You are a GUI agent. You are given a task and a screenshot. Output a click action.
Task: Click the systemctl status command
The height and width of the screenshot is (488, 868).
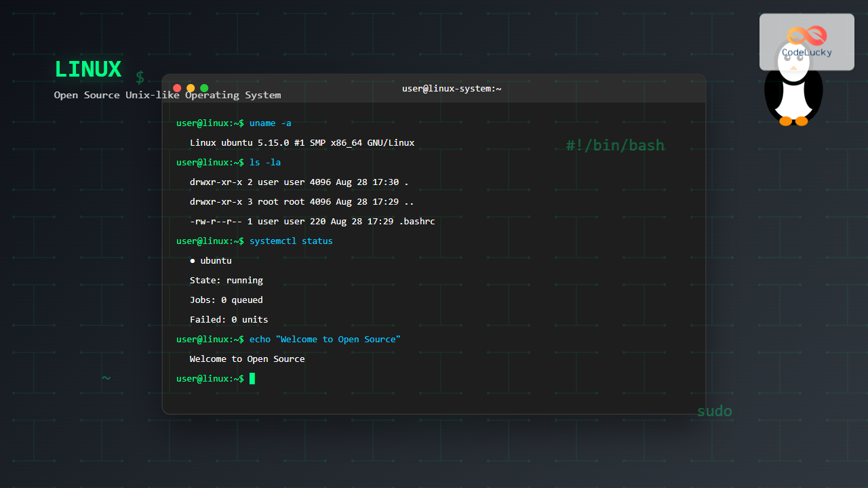(x=291, y=241)
